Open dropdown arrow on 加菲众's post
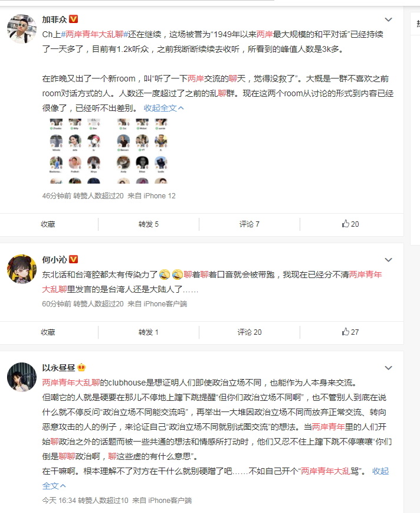The height and width of the screenshot is (513, 420). click(388, 19)
